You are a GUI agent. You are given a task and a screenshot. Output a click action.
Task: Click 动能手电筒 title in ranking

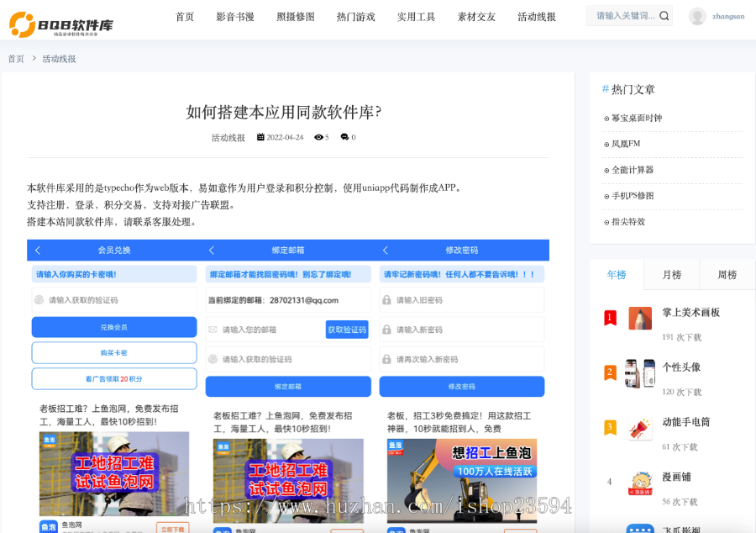click(x=686, y=422)
